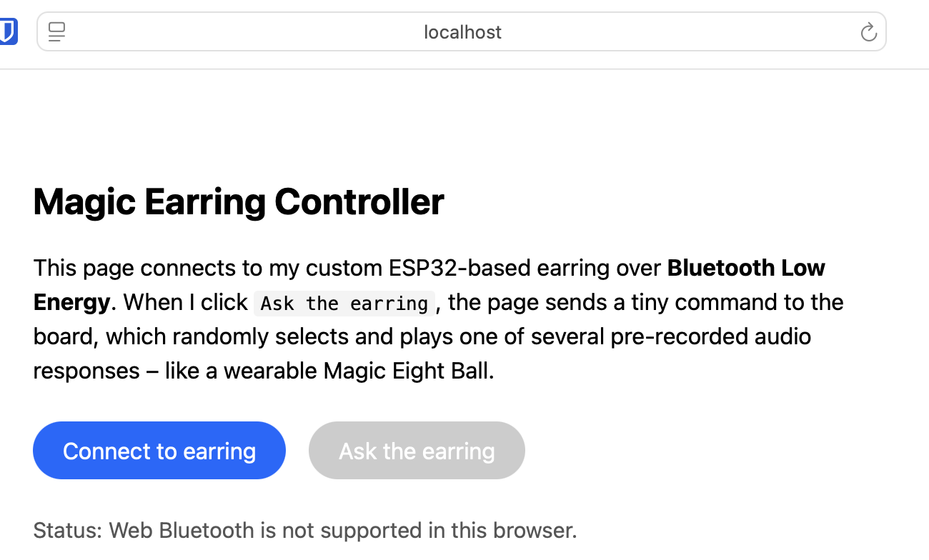Image resolution: width=929 pixels, height=560 pixels.
Task: Open the page menu icon in address bar
Action: [56, 31]
